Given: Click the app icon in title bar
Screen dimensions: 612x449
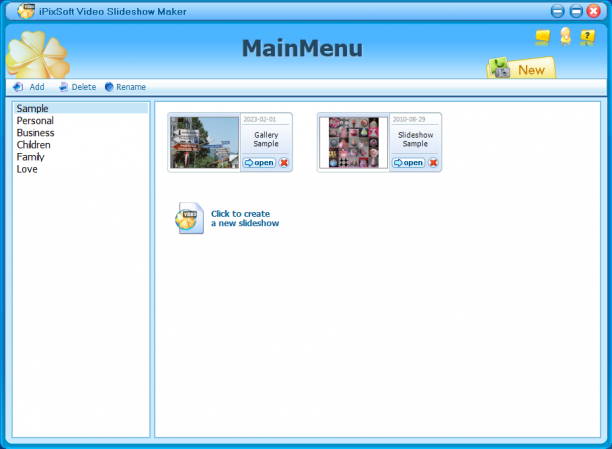Looking at the screenshot, I should [x=26, y=11].
